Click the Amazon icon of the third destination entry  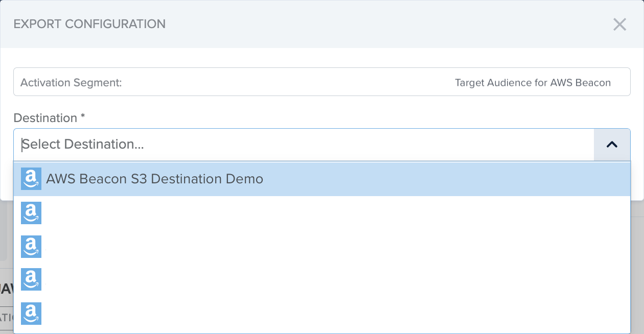pos(31,246)
